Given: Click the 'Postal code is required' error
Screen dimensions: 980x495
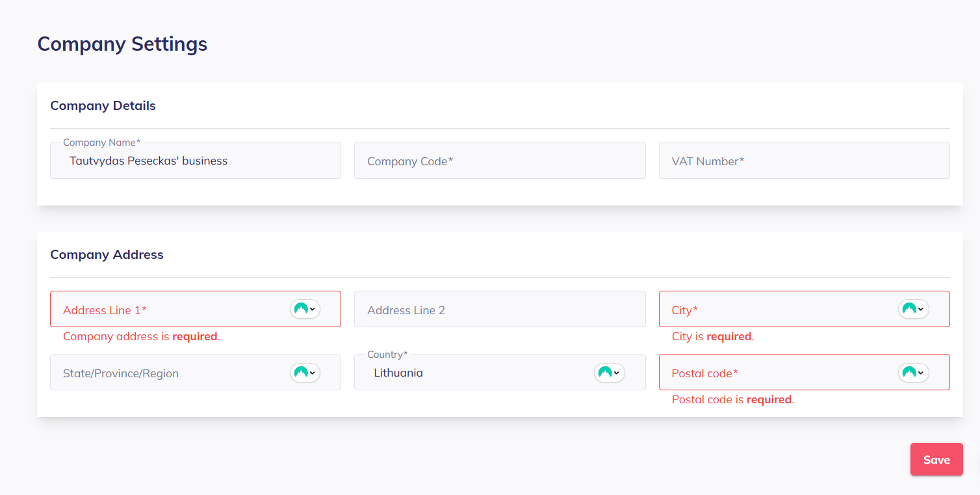Looking at the screenshot, I should coord(732,399).
